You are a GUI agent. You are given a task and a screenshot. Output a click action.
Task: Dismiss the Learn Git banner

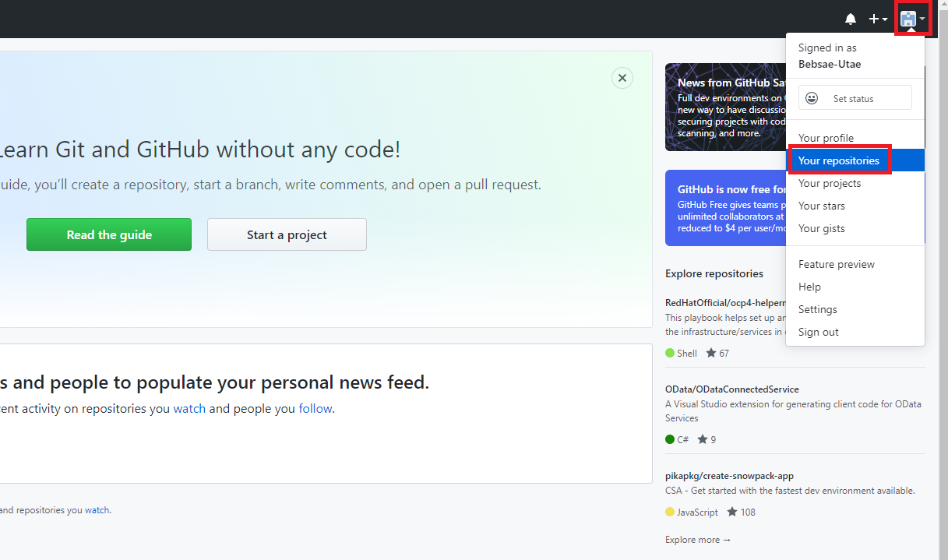622,78
